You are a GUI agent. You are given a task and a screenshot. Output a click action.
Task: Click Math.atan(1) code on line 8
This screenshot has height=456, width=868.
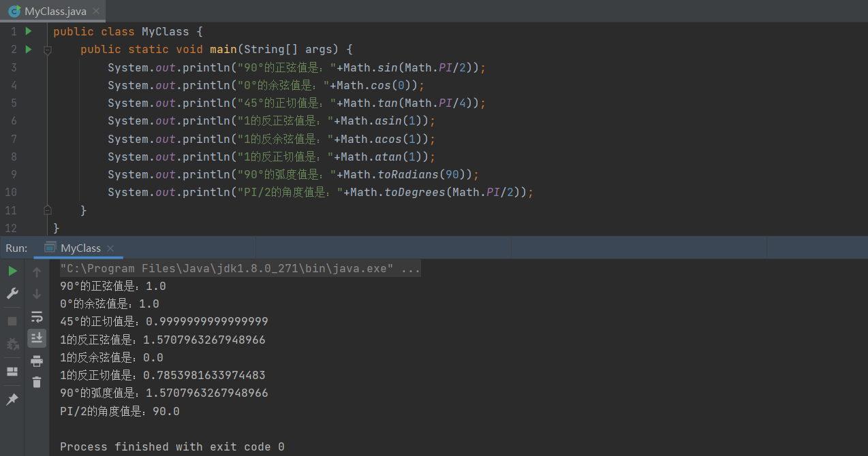pyautogui.click(x=384, y=157)
